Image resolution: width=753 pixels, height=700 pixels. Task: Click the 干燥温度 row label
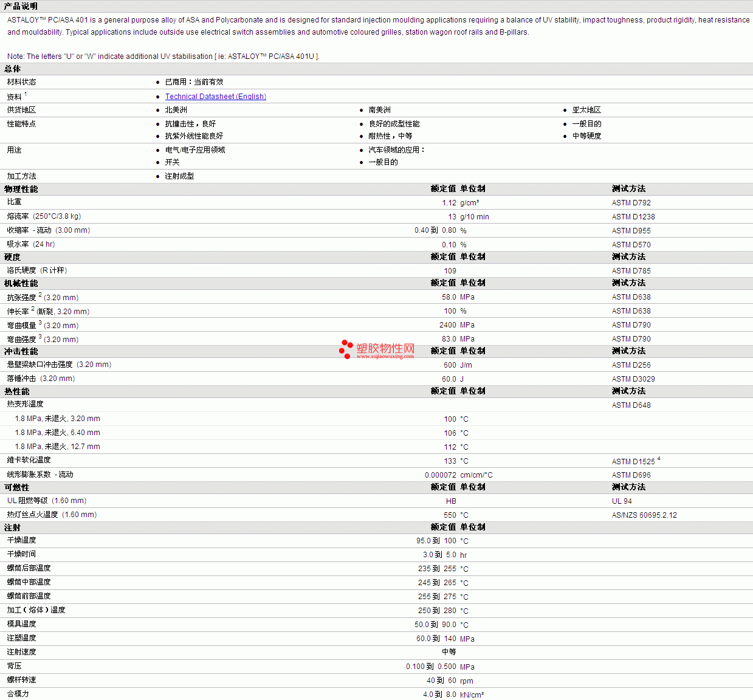coord(21,540)
